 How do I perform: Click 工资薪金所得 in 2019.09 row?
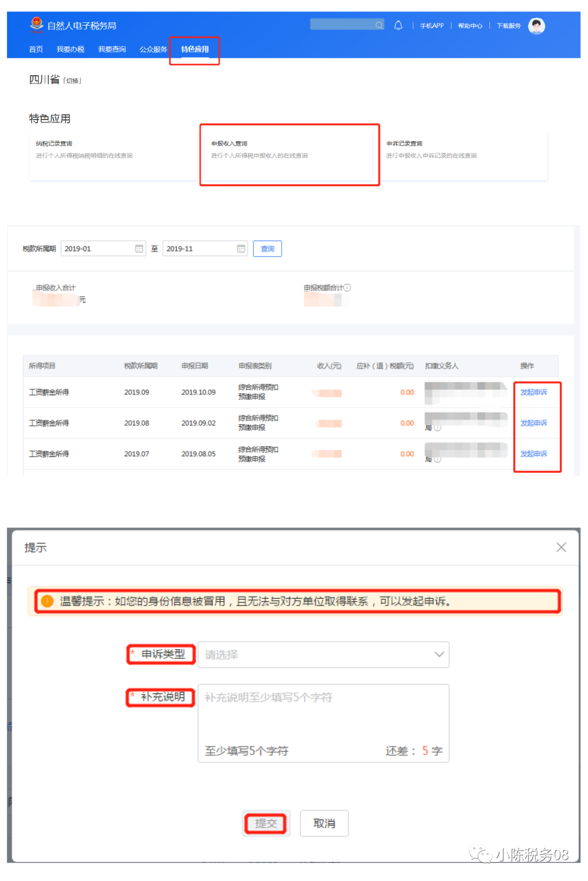click(49, 392)
